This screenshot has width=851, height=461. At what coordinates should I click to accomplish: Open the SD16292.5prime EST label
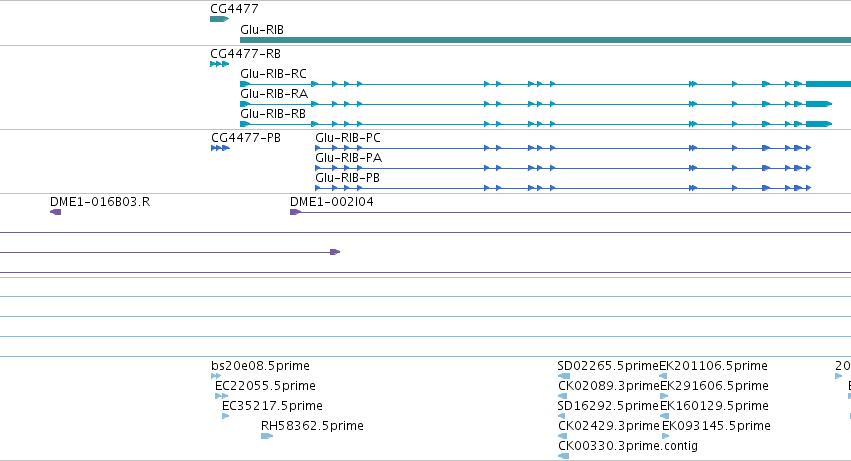[608, 406]
